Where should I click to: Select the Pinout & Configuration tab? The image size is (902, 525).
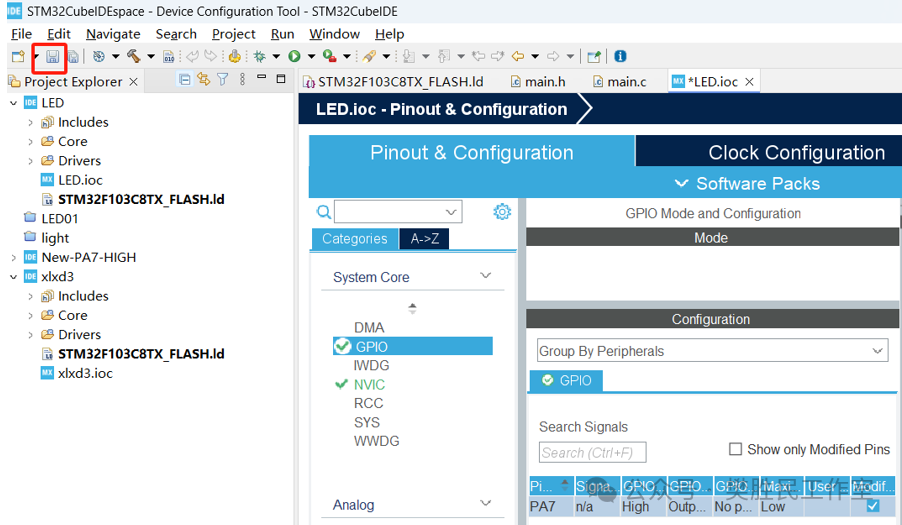(472, 153)
